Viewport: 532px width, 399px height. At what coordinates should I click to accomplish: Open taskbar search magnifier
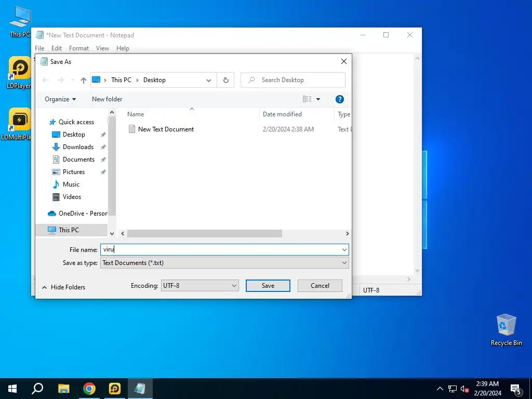click(37, 389)
